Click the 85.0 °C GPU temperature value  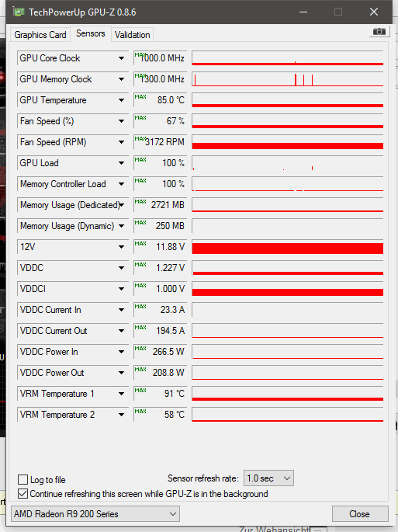tap(160, 100)
